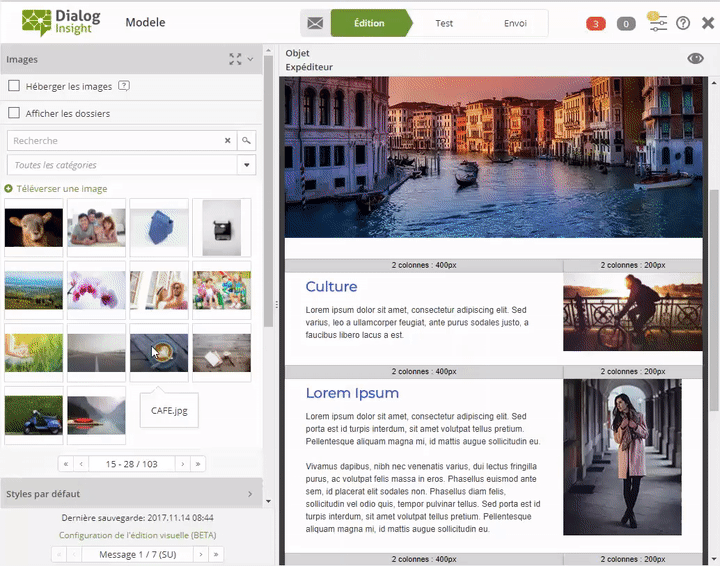720x566 pixels.
Task: Click Message 1 / 7 (SU) indicator
Action: click(137, 555)
